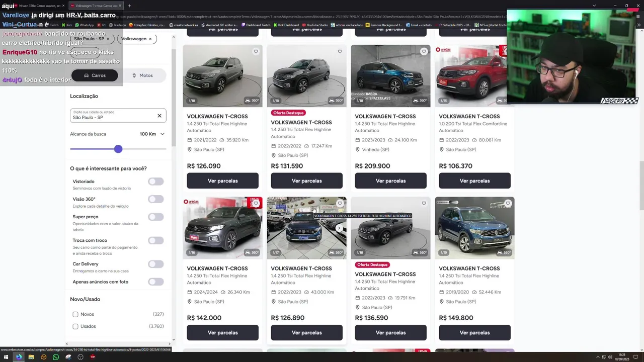Screen dimensions: 644x362
Task: Click the main page scrollbar thumb
Action: (x=641, y=186)
